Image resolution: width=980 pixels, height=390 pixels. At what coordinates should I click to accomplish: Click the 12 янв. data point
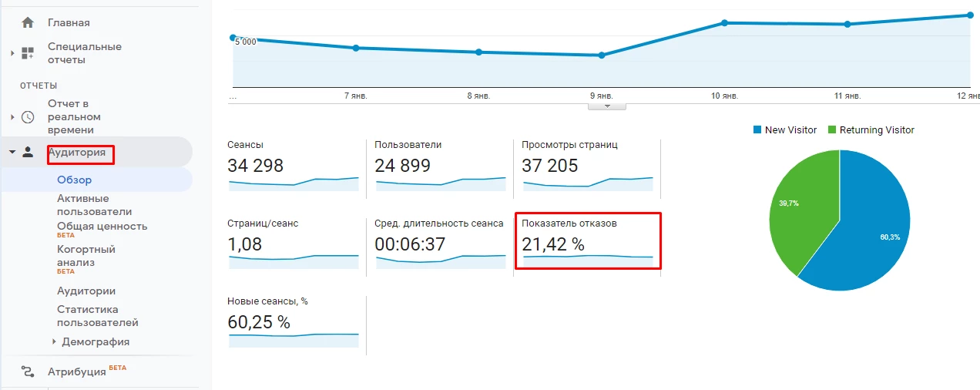tap(970, 15)
